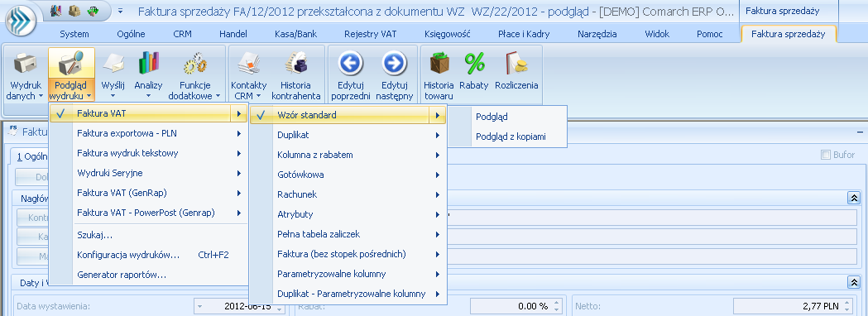Screen dimensions: 868x316
Task: Switch to the Handel ribbon tab
Action: [x=233, y=34]
